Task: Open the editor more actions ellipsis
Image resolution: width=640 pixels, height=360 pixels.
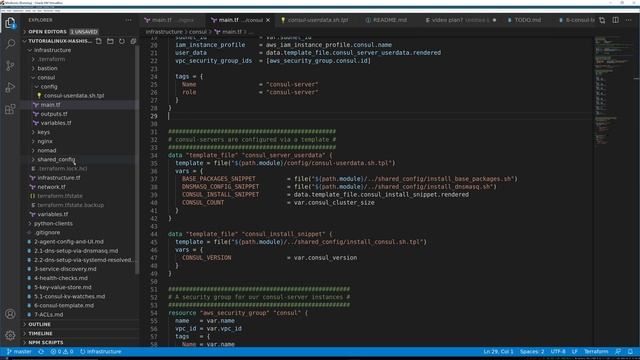Action: pos(629,20)
